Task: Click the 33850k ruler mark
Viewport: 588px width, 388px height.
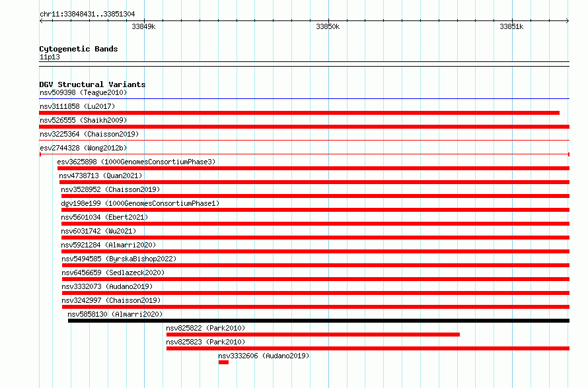Action: (328, 26)
